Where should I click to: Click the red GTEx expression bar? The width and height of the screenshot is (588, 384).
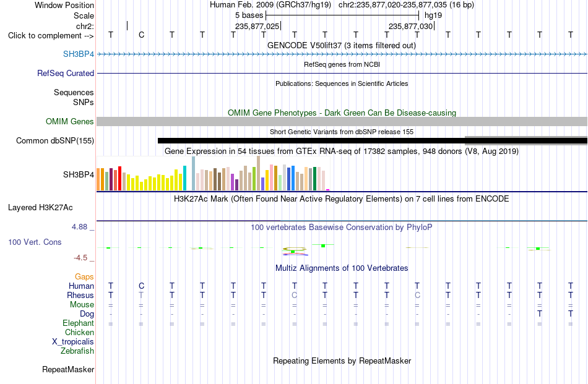click(119, 178)
